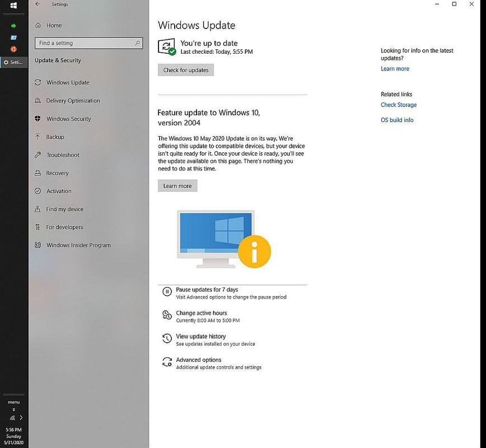Click the search magnifier in Find a setting
486x448 pixels.
(137, 43)
